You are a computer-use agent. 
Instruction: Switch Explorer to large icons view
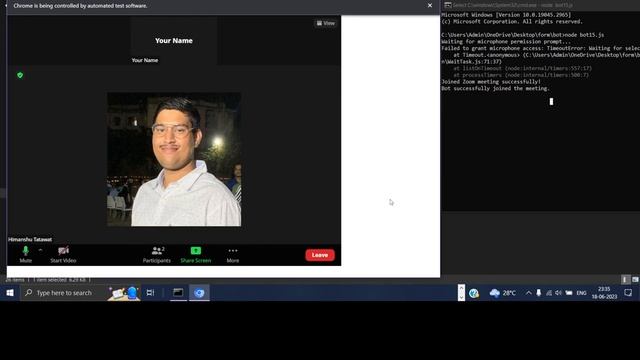point(635,280)
